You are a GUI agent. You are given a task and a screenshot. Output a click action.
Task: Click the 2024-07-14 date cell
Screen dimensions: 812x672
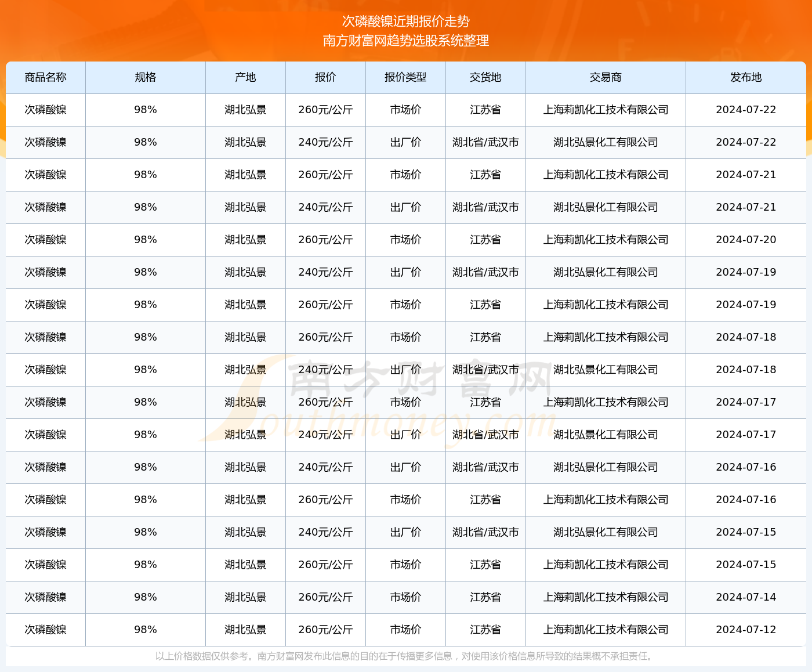[x=746, y=597]
